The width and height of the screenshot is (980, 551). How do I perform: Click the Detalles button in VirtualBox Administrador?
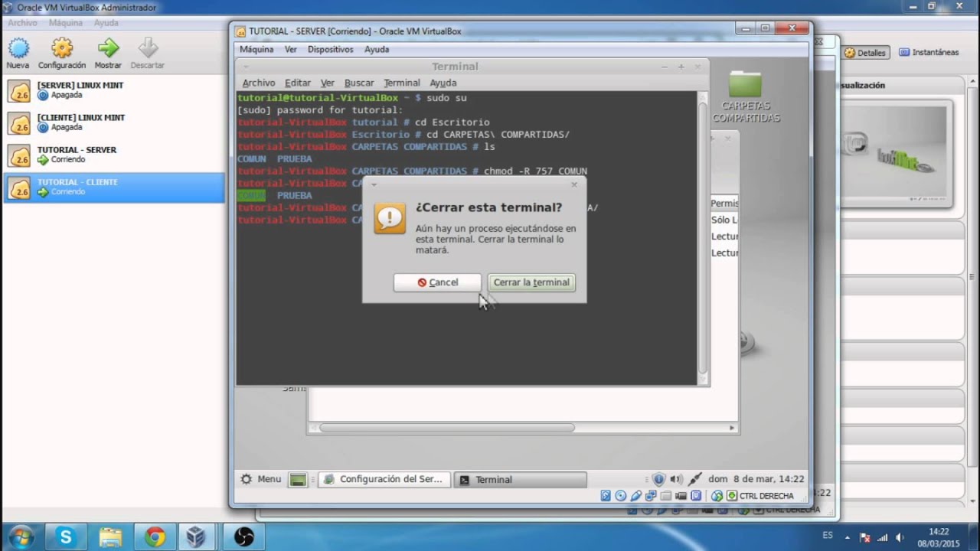[x=865, y=53]
